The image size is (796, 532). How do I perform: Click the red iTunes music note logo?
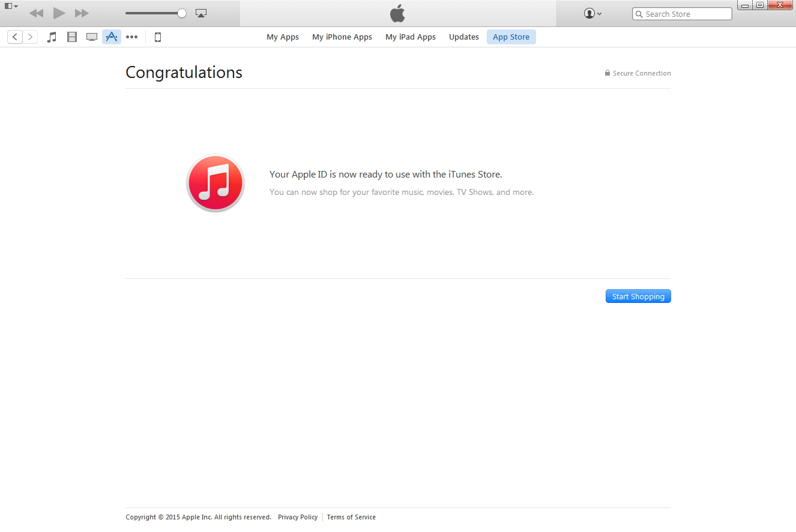tap(216, 183)
